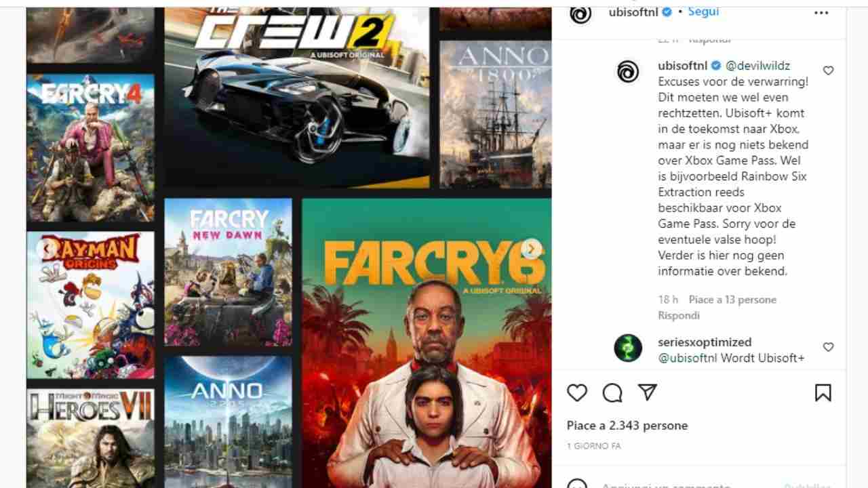Open comments via the speech bubble icon
This screenshot has height=488, width=868.
point(612,392)
